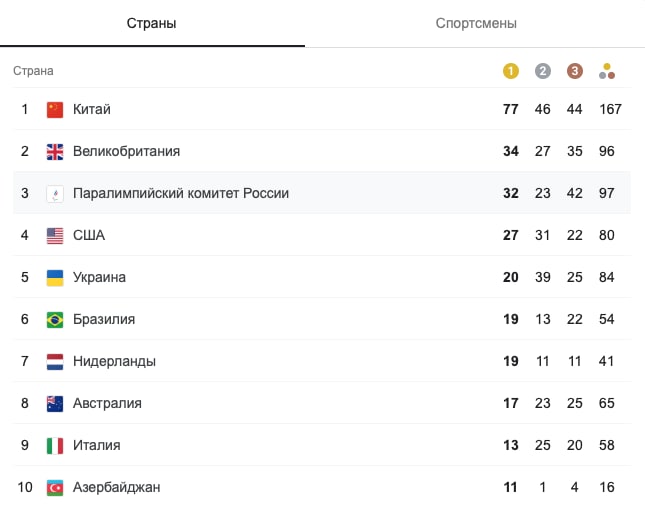Click the China flag icon
645x511 pixels.
point(55,109)
